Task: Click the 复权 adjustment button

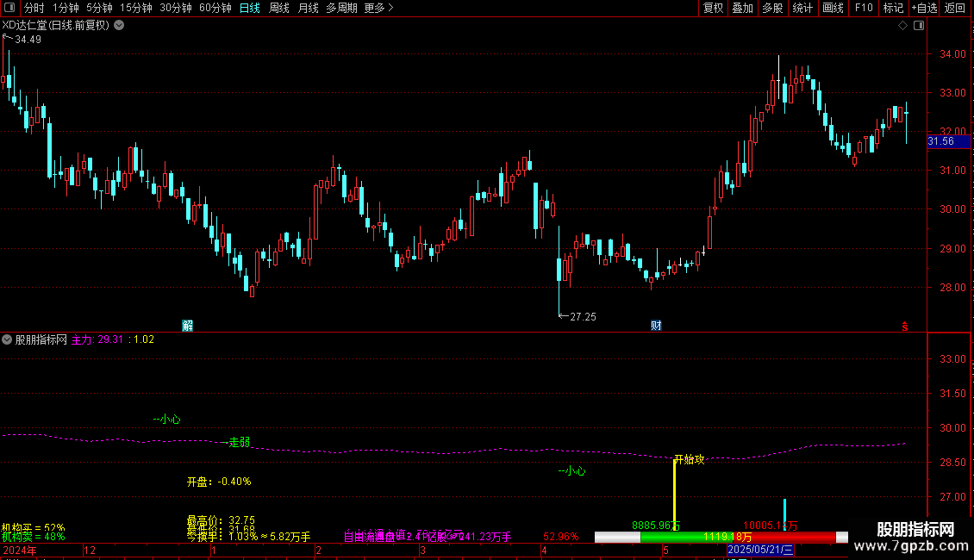Action: [713, 8]
